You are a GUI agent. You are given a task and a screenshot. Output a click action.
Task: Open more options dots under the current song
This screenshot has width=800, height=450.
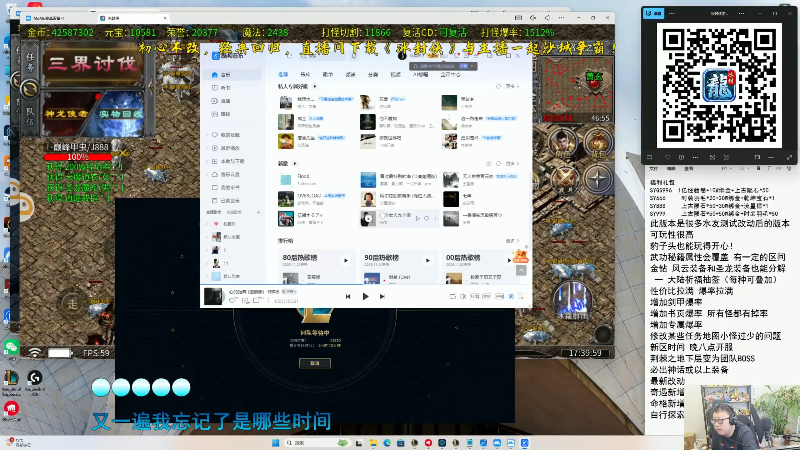click(268, 301)
